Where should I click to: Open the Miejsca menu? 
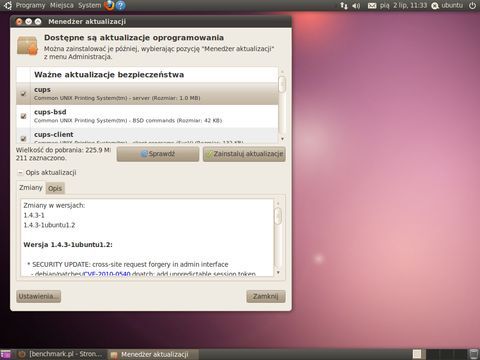pyautogui.click(x=62, y=5)
